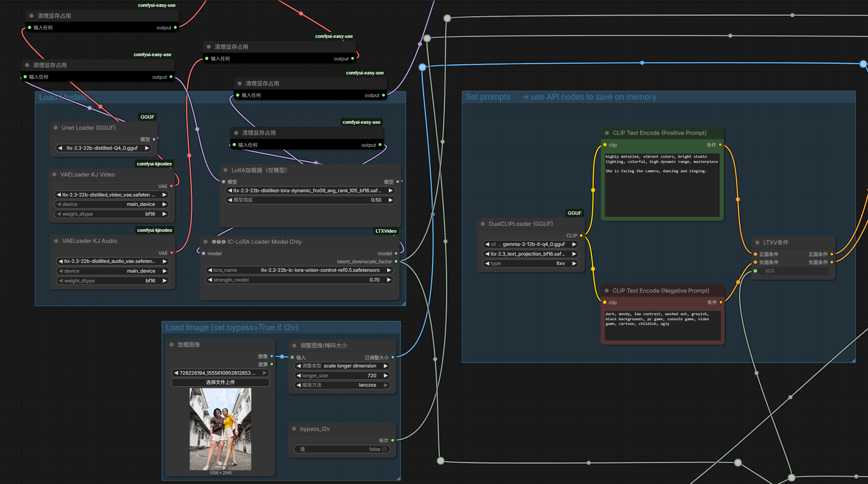Open the type dropdown showing ltxv
Viewport: 868px width, 484px height.
531,263
